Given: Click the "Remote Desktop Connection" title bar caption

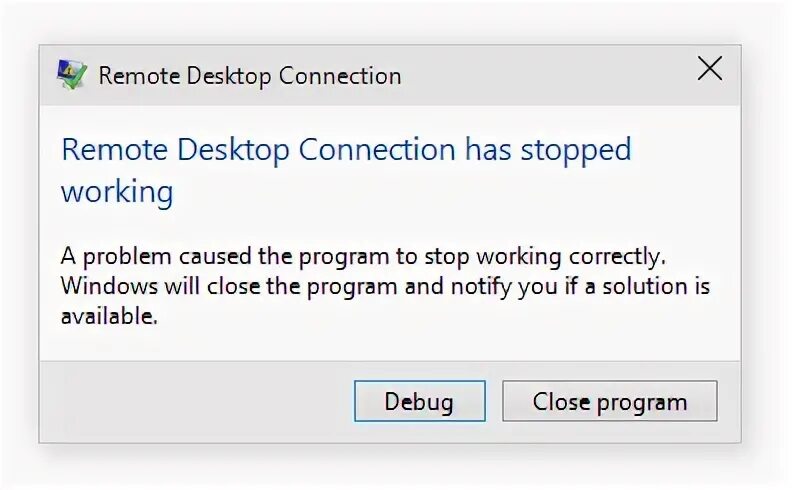Looking at the screenshot, I should pyautogui.click(x=249, y=76).
